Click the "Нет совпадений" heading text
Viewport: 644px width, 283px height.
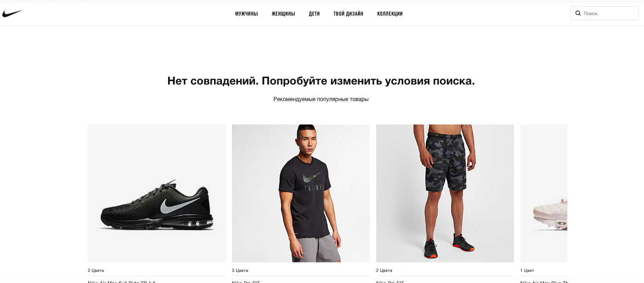coord(321,81)
